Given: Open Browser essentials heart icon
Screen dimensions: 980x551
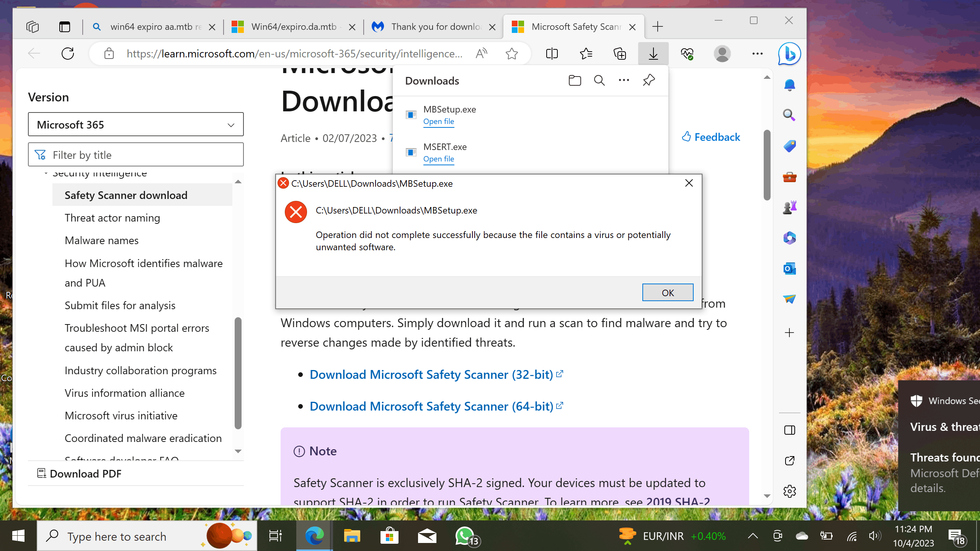Looking at the screenshot, I should tap(687, 54).
